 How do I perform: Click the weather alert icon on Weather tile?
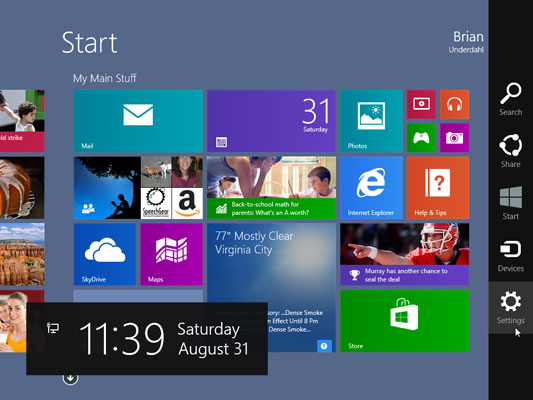[x=324, y=346]
